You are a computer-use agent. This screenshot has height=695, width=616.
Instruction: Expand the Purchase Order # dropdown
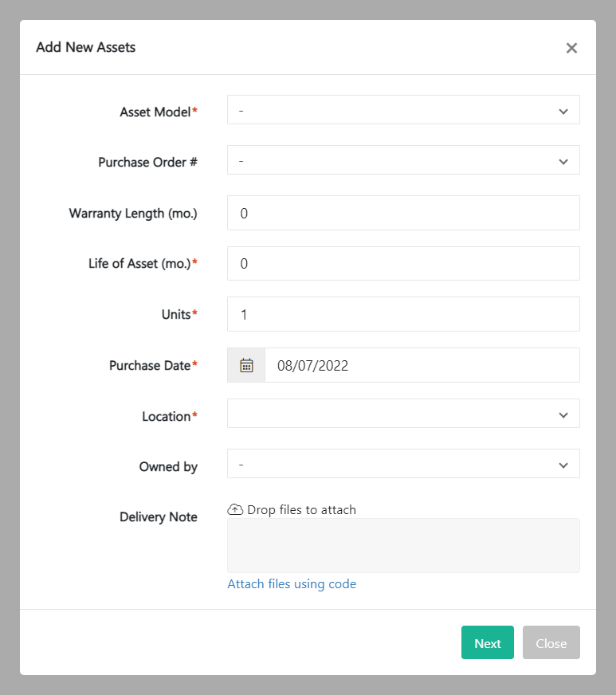[403, 162]
